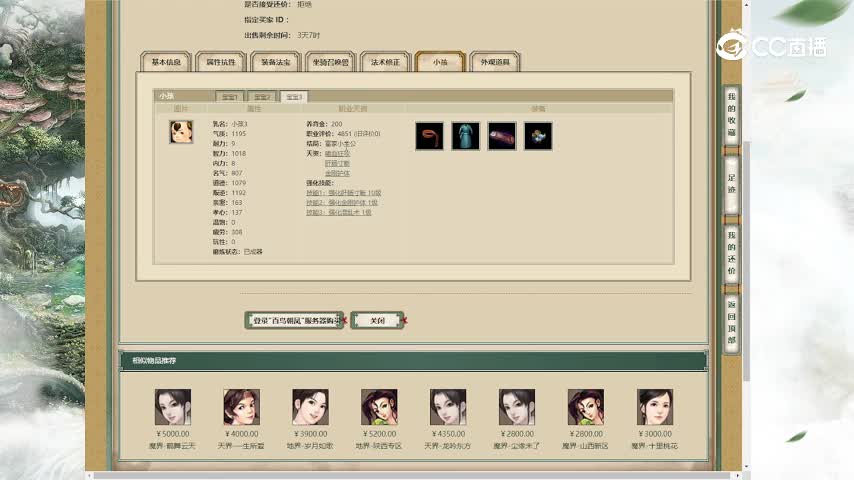Open the ¥3000.00 character portrait

click(655, 407)
